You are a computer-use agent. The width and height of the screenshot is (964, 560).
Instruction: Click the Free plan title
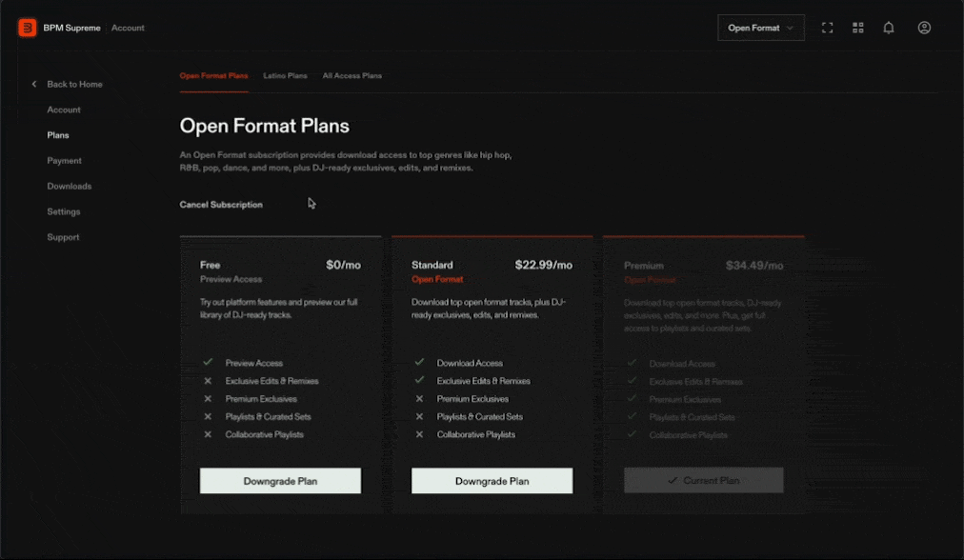click(210, 265)
